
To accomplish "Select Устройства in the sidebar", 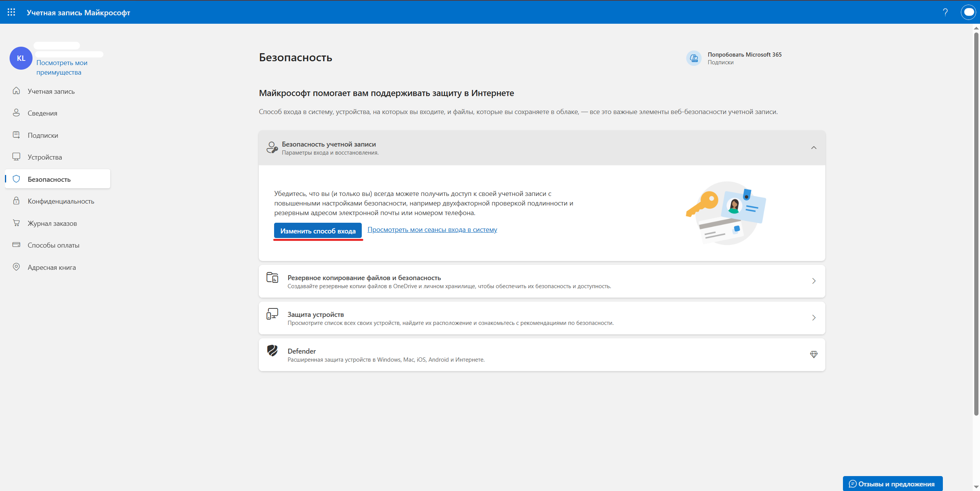I will pos(57,157).
